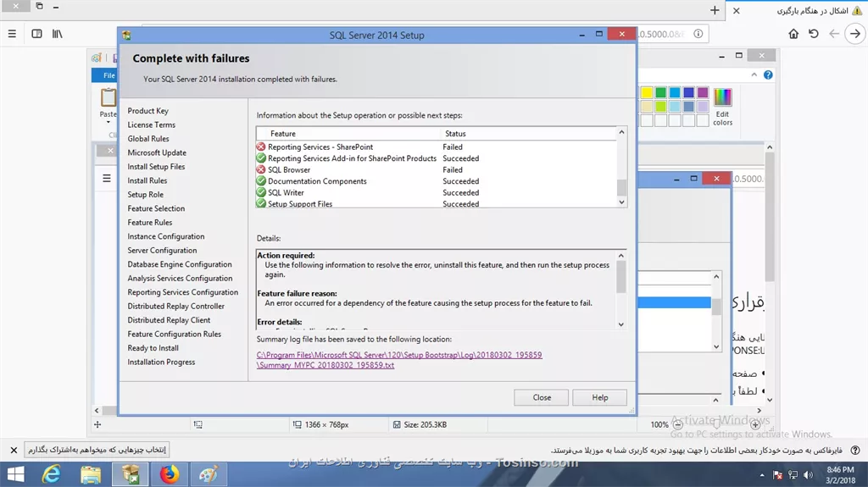
Task: Click Product Key step in sidebar
Action: [x=147, y=111]
